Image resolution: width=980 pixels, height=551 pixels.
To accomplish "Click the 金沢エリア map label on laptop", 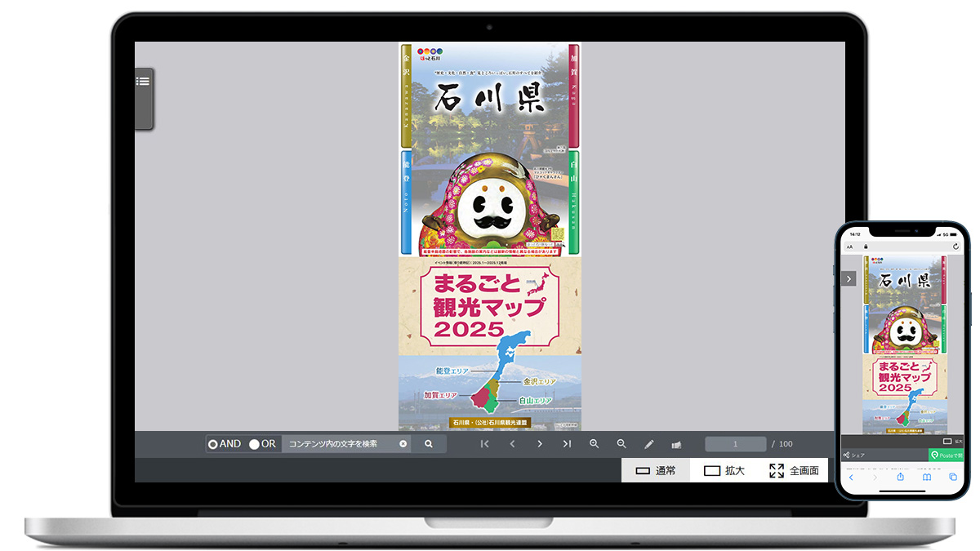I will click(x=540, y=381).
